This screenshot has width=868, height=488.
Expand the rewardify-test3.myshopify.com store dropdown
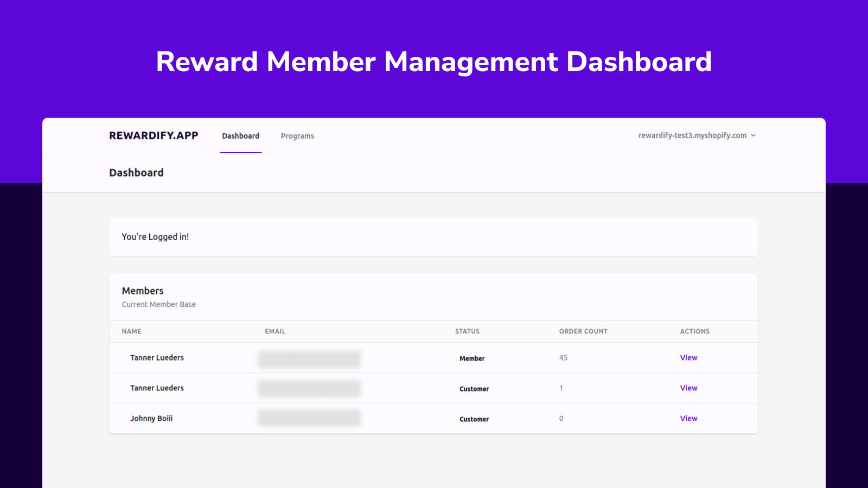pyautogui.click(x=692, y=136)
